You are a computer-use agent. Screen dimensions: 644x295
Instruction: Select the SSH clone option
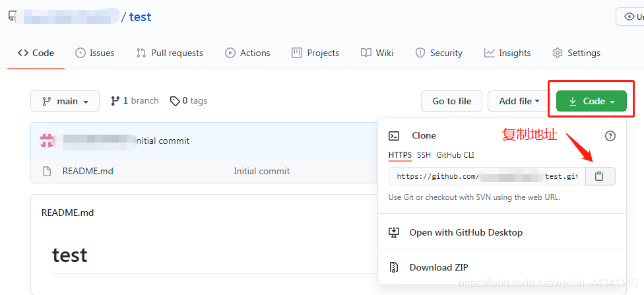point(424,155)
